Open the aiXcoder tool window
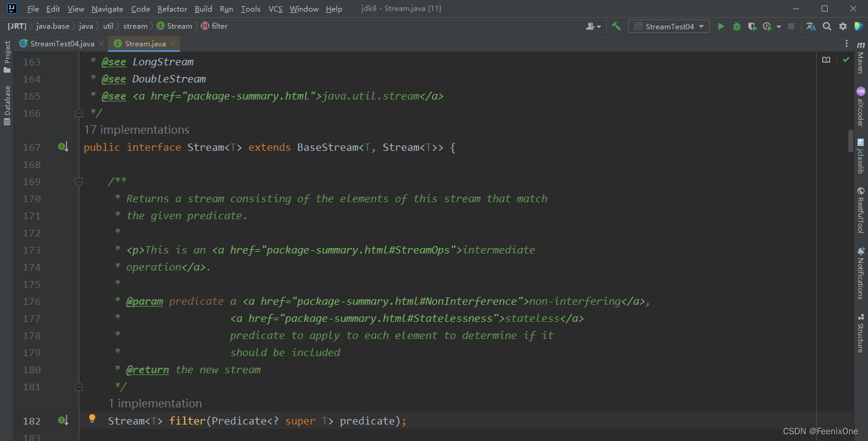 point(861,106)
